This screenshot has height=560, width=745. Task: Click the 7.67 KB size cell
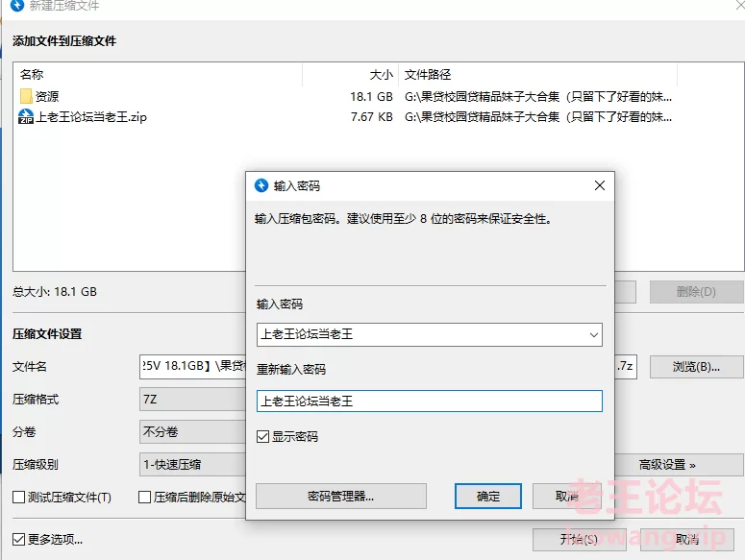point(372,117)
